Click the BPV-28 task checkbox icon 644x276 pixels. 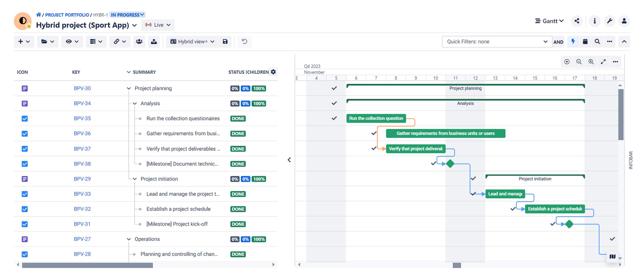(x=25, y=254)
